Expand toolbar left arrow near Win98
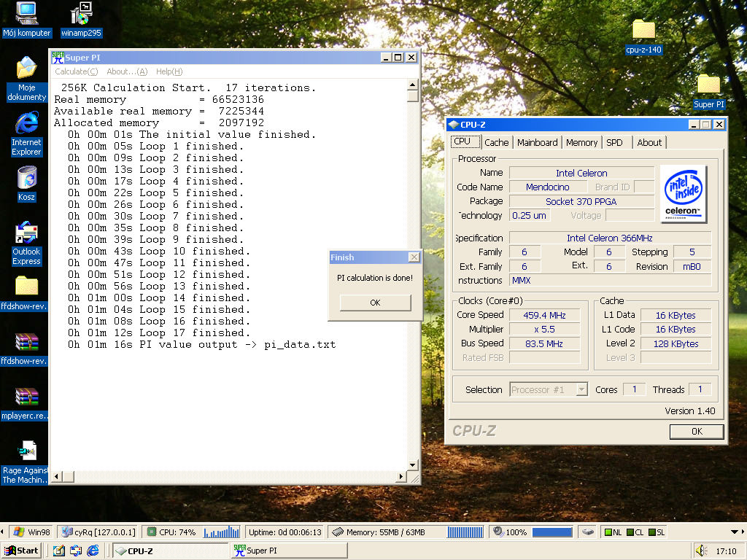747x560 pixels. tap(2, 532)
